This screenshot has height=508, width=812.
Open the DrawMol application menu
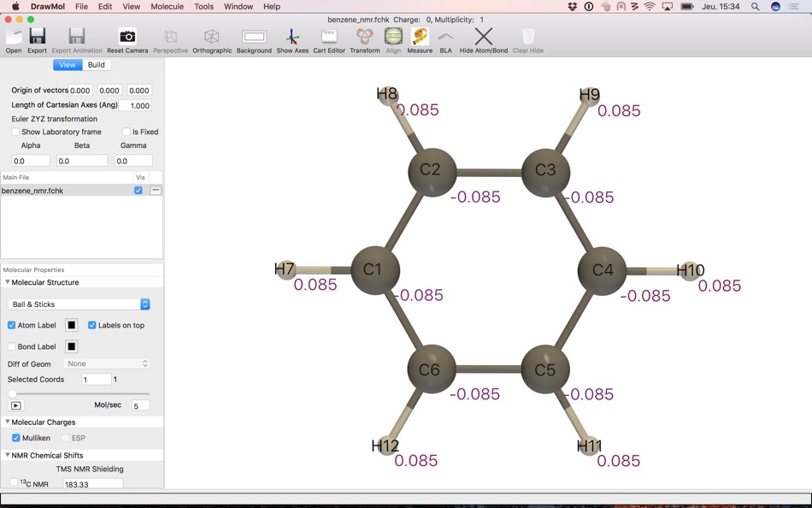point(48,7)
